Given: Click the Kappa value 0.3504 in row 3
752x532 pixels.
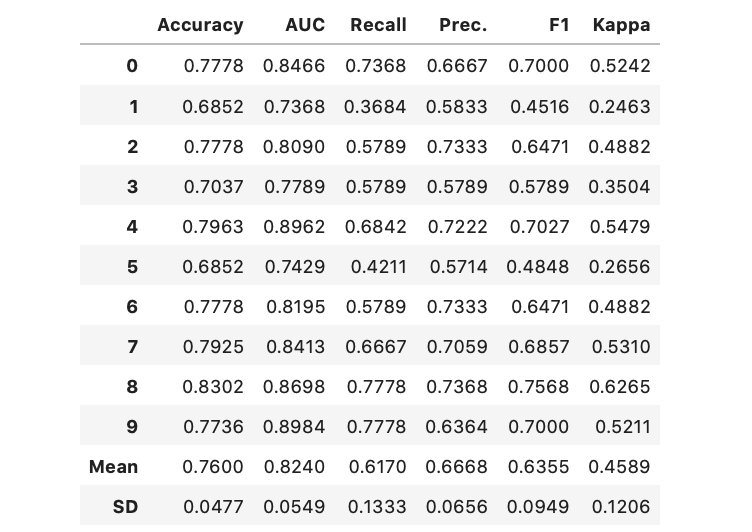Looking at the screenshot, I should tap(620, 187).
